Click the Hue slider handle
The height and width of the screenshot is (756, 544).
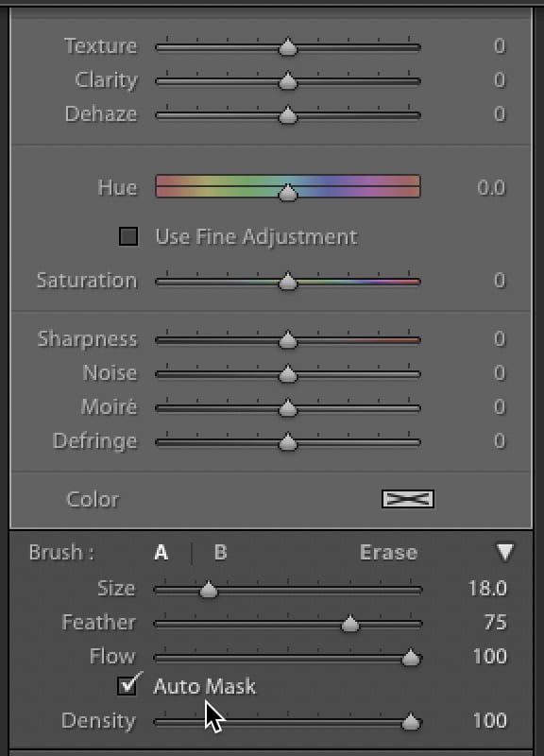tap(288, 193)
